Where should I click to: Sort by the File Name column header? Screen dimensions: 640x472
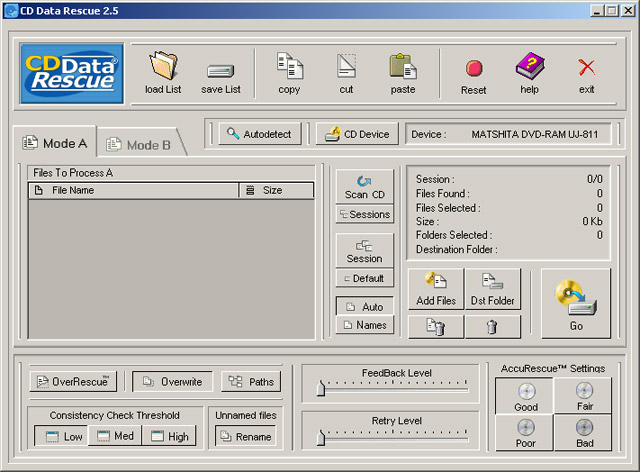click(x=133, y=190)
